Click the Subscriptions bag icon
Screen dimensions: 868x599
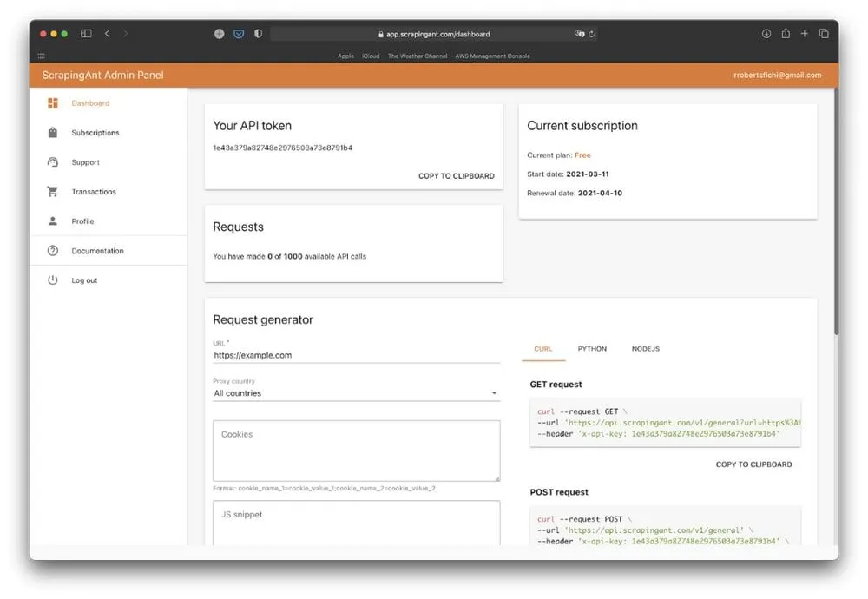pyautogui.click(x=53, y=132)
